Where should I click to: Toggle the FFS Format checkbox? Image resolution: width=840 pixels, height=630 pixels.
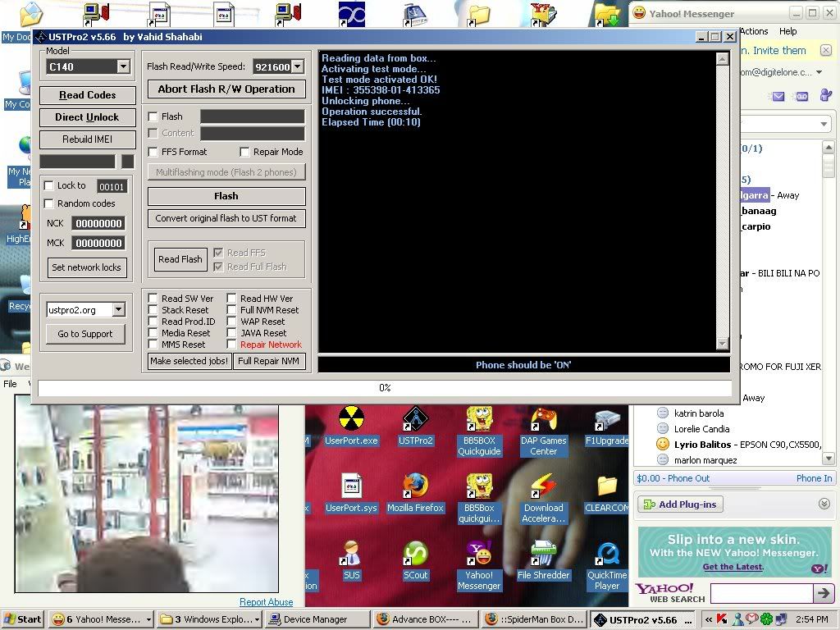[153, 152]
